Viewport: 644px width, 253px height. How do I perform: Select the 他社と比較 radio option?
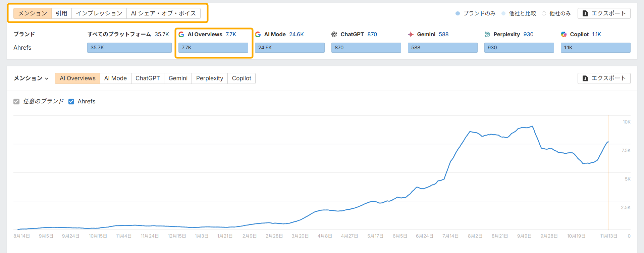(x=503, y=13)
